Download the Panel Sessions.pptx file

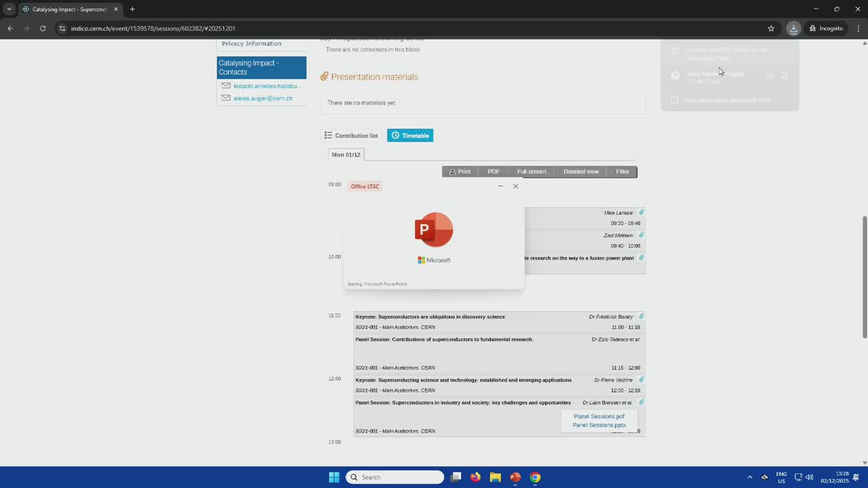coord(599,425)
